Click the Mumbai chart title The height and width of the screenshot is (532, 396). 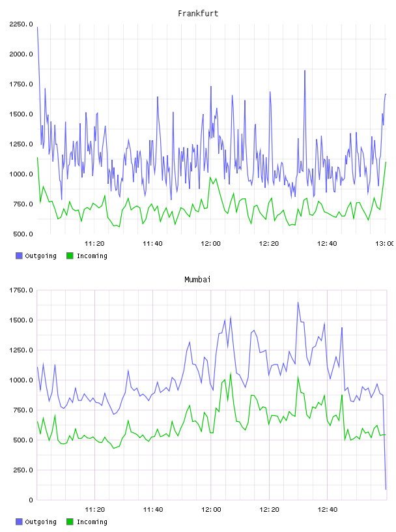197,280
